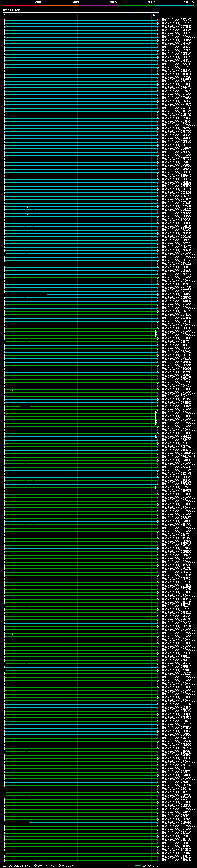Click the cyan ~100% identity legend segment
Screen dimensions: 197x868
175,6
